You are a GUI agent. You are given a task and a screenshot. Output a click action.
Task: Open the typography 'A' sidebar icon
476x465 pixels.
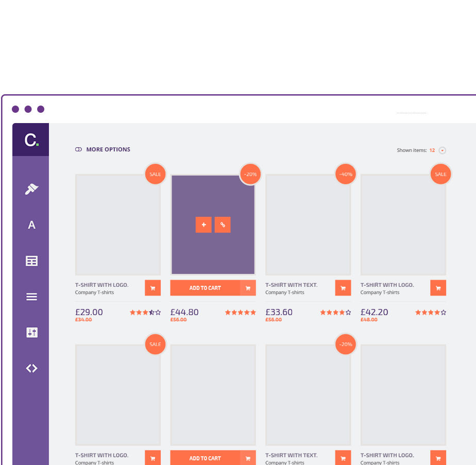(x=31, y=225)
